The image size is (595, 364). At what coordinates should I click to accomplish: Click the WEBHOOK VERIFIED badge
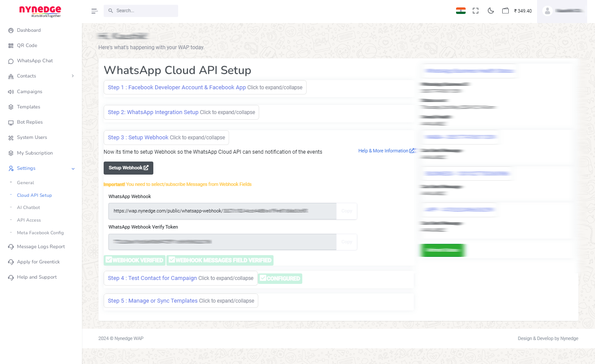tap(135, 260)
